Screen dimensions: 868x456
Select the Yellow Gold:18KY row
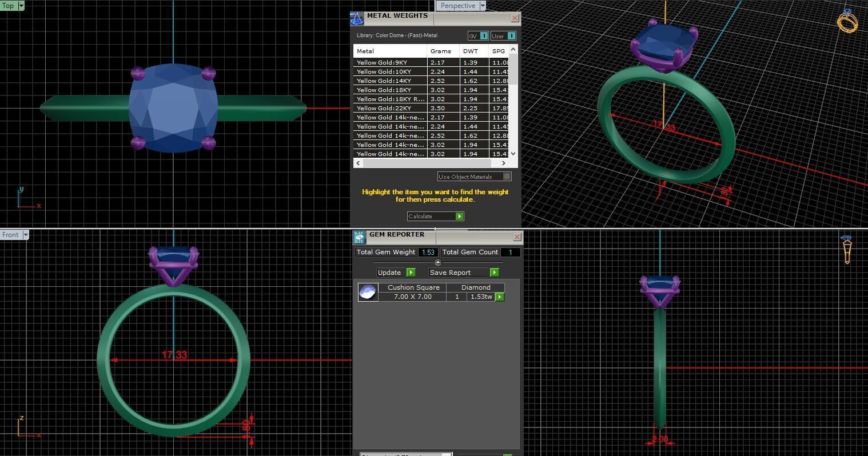431,90
